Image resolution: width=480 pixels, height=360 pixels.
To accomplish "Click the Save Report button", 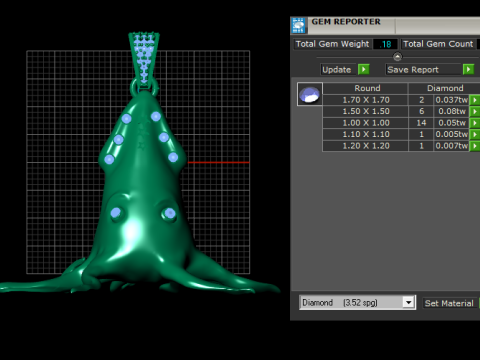I will tap(423, 69).
